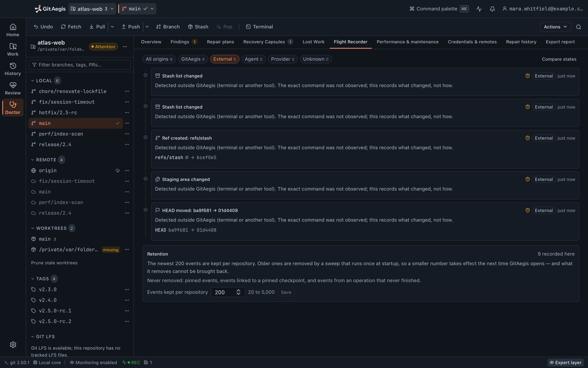The width and height of the screenshot is (588, 368).
Task: Open the Actions dropdown
Action: 556,27
